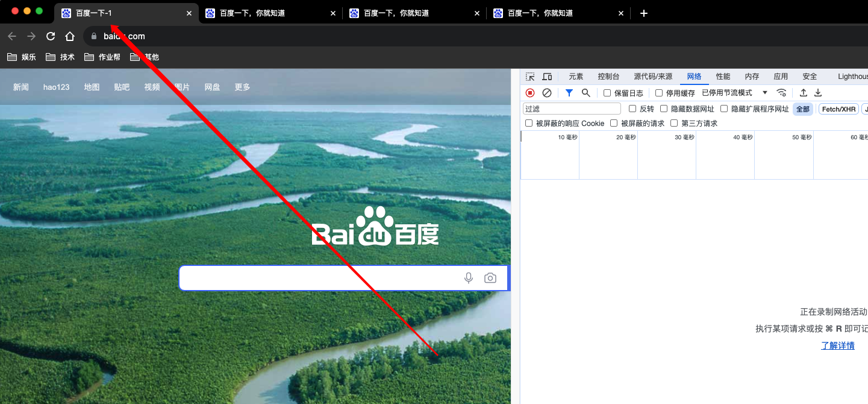
Task: Check the 被屏蔽的请求 checkbox
Action: point(614,123)
